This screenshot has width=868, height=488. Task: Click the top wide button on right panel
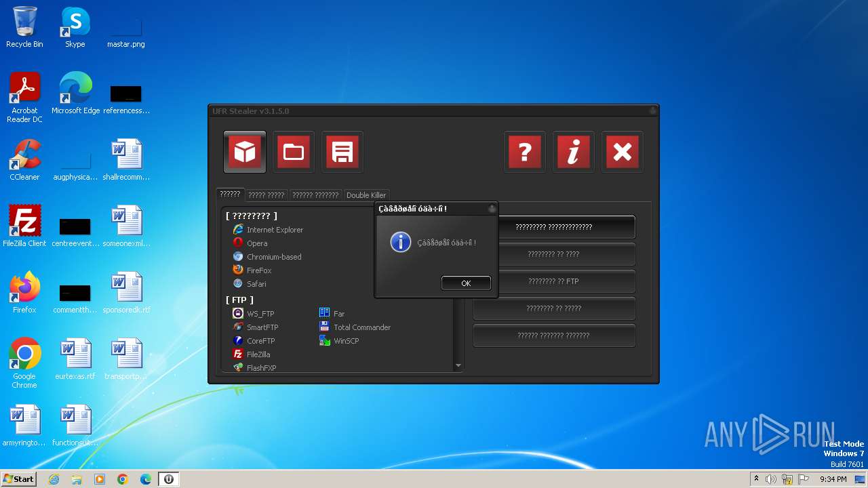(x=554, y=227)
